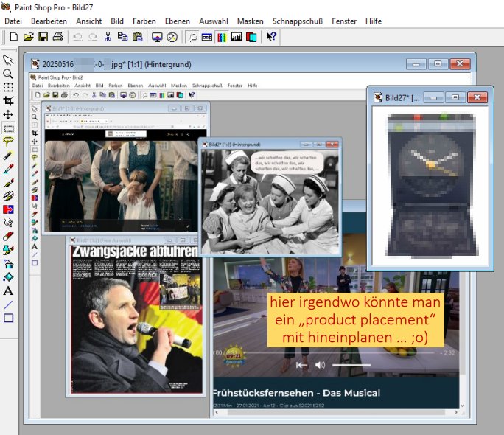Screen dimensions: 504x435
Task: Click the Print icon in main toolbar
Action: (57, 36)
